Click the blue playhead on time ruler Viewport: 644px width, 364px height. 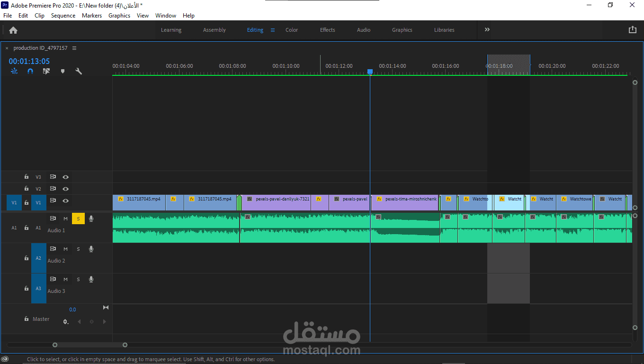point(370,72)
